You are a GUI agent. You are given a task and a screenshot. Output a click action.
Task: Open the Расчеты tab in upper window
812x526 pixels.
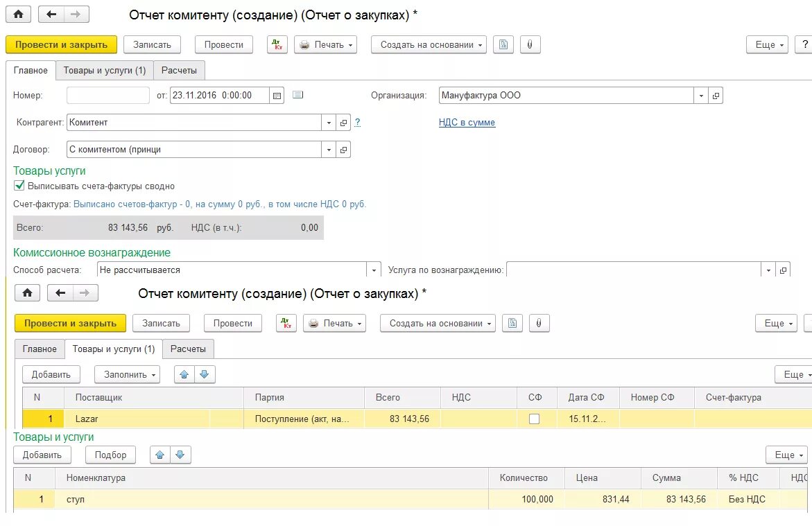click(179, 70)
